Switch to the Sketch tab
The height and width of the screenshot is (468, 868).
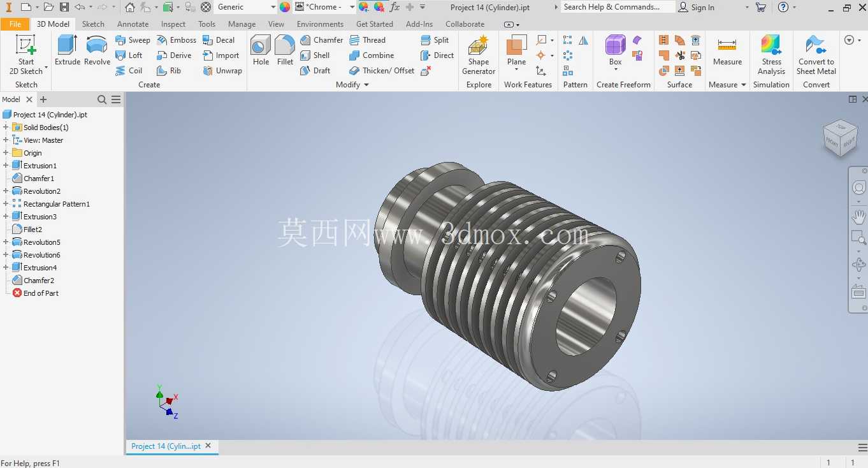point(93,24)
